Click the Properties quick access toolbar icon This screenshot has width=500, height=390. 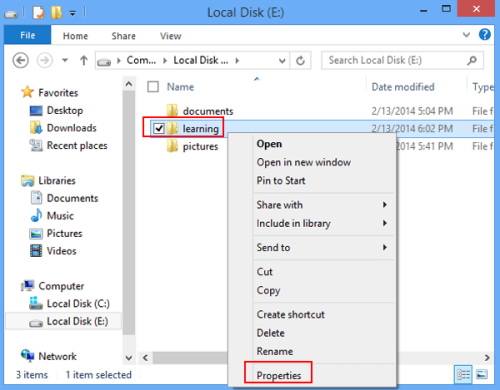click(x=38, y=13)
